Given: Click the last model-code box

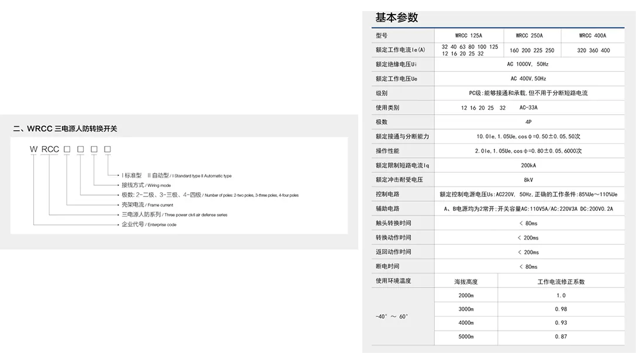Looking at the screenshot, I should coord(107,150).
